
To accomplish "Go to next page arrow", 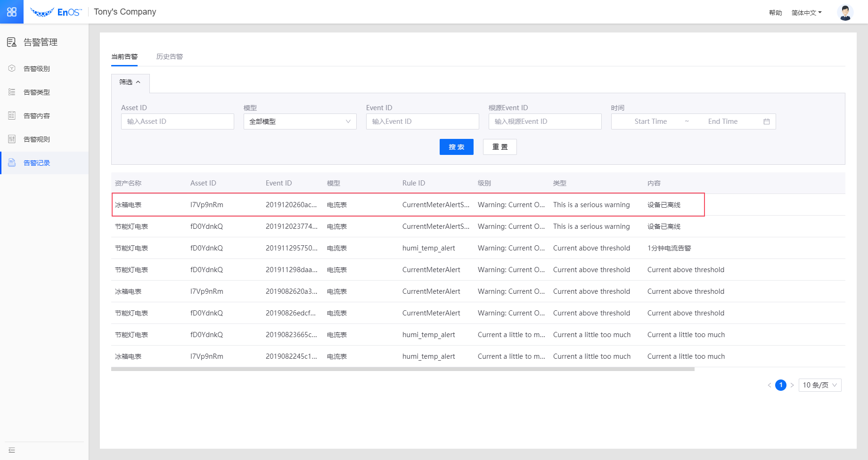I will [792, 385].
